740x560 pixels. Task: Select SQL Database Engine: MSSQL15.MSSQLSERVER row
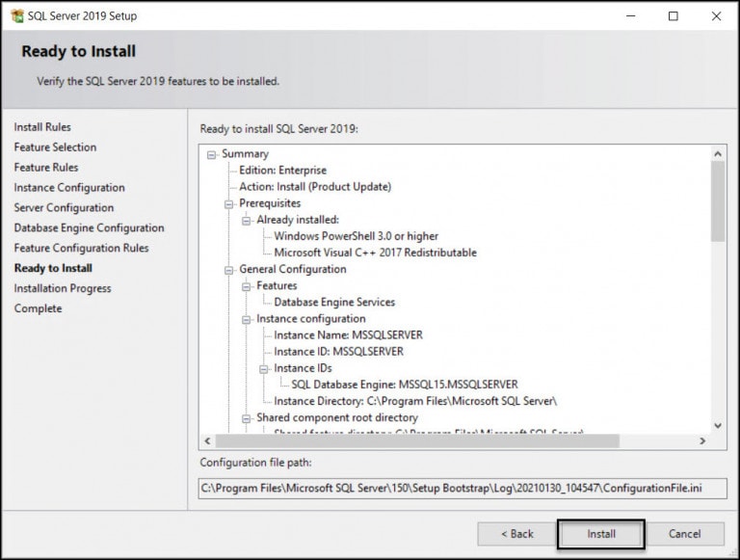[x=405, y=385]
